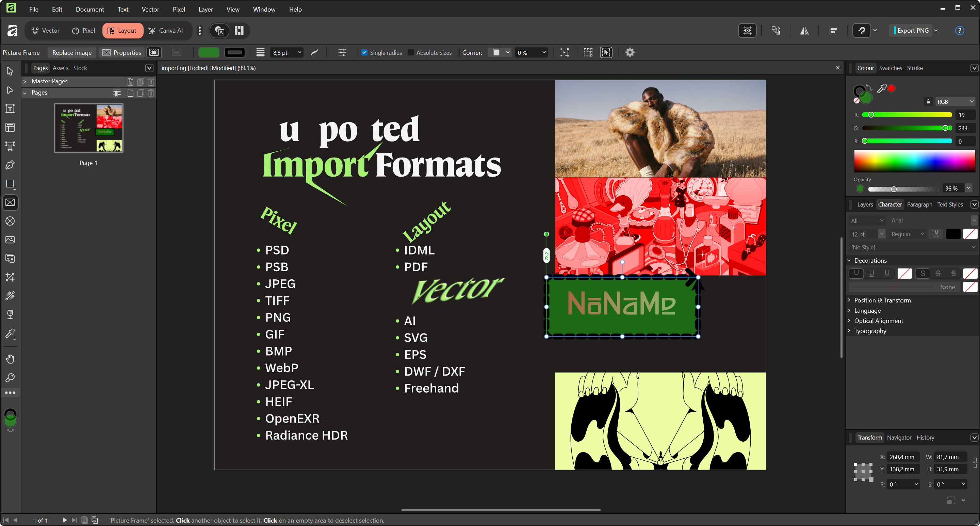Select the Table tool
The image size is (980, 526).
tap(10, 127)
